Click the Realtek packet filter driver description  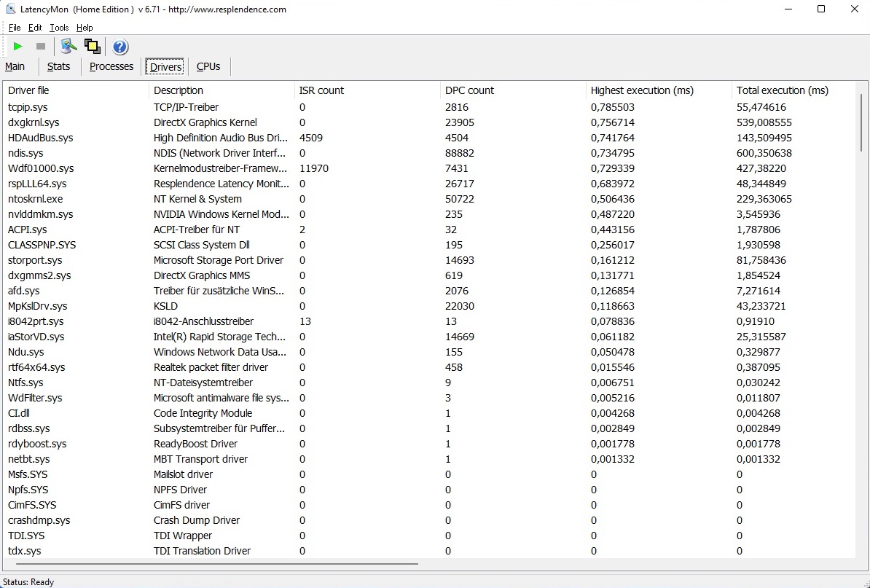point(211,367)
